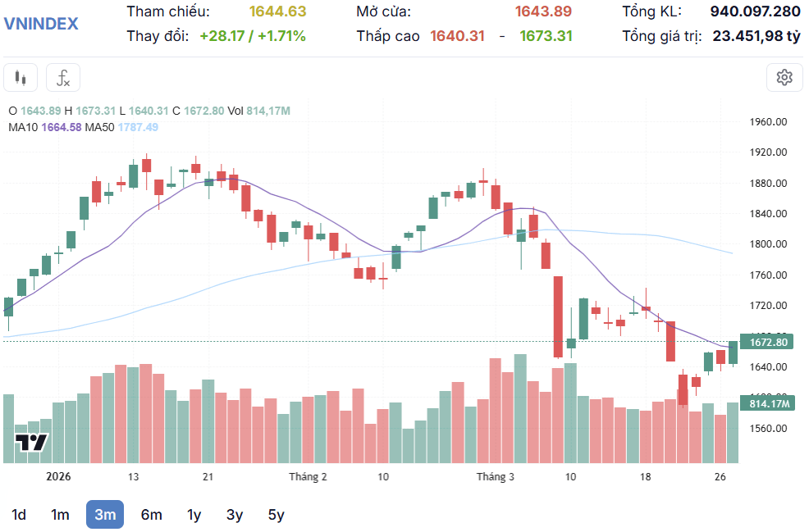Switch to 6m time range
The width and height of the screenshot is (809, 532).
click(151, 515)
